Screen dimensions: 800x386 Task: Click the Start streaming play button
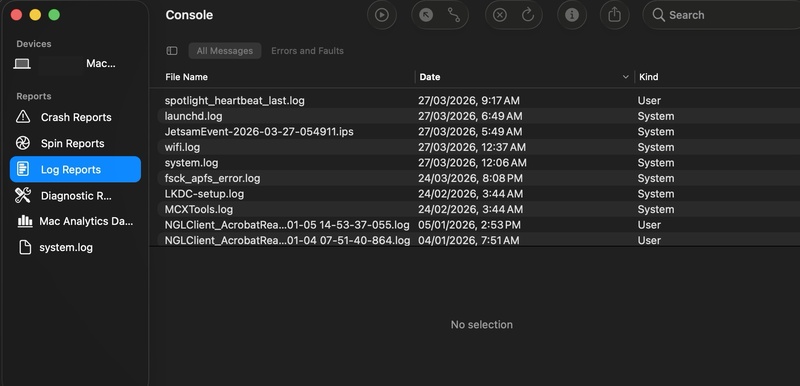pyautogui.click(x=382, y=15)
